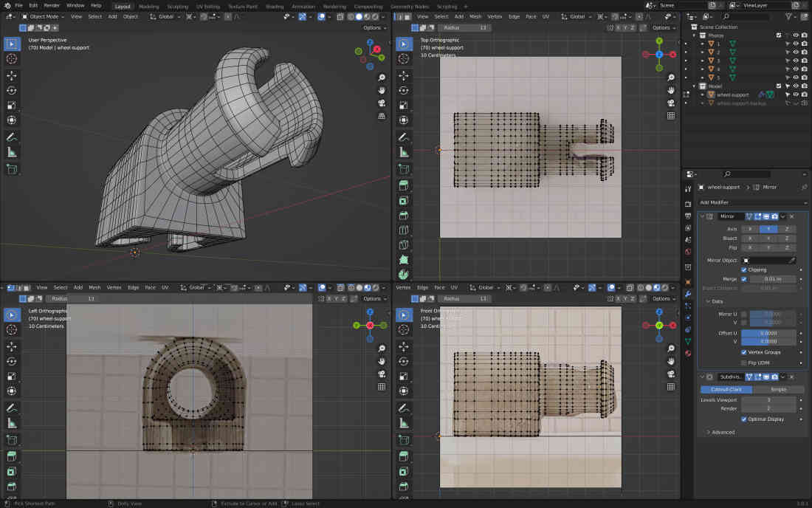Screen dimensions: 812x508
Task: Select the wheel-support-backup object in the outliner
Action: tap(742, 103)
